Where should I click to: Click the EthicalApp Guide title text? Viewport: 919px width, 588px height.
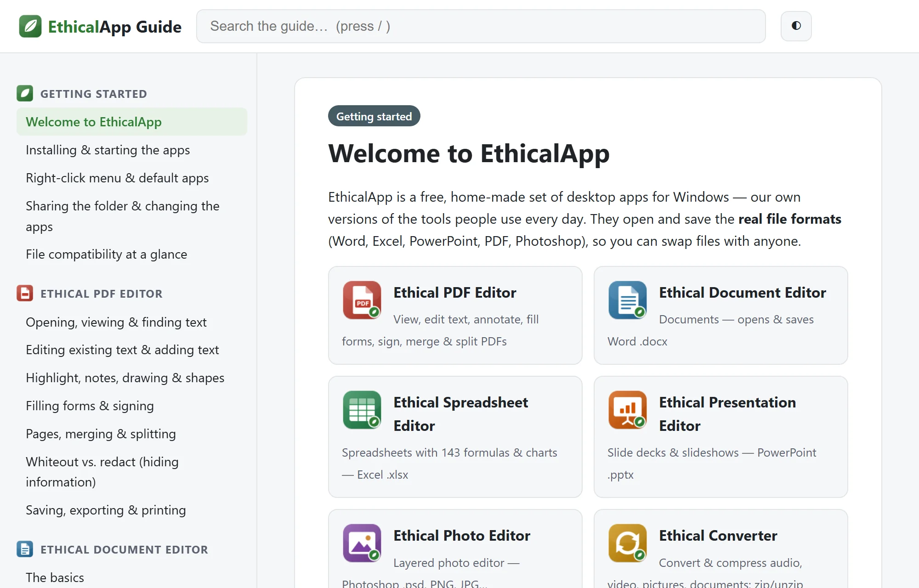click(115, 27)
